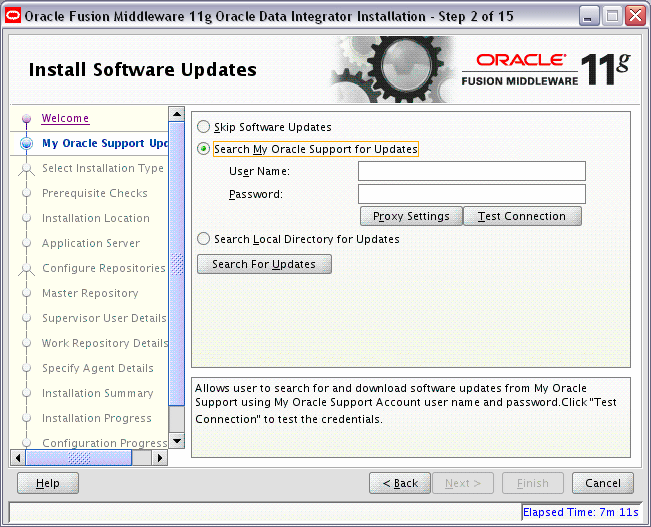Click the step list scroll right arrow

[x=160, y=458]
